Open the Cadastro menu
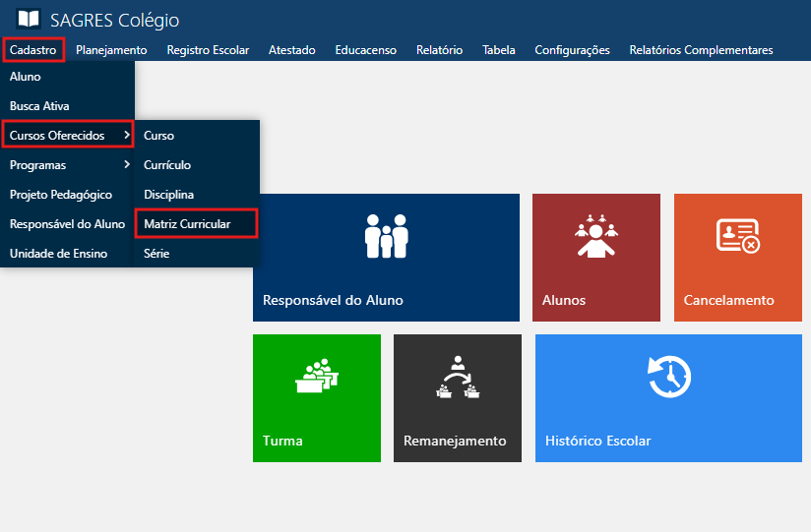 (x=32, y=50)
